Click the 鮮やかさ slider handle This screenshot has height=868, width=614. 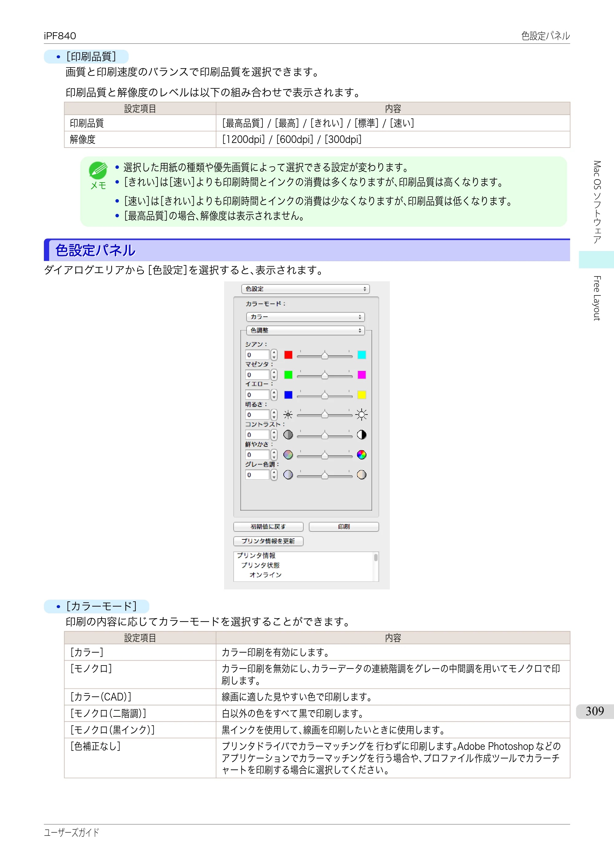click(x=324, y=455)
